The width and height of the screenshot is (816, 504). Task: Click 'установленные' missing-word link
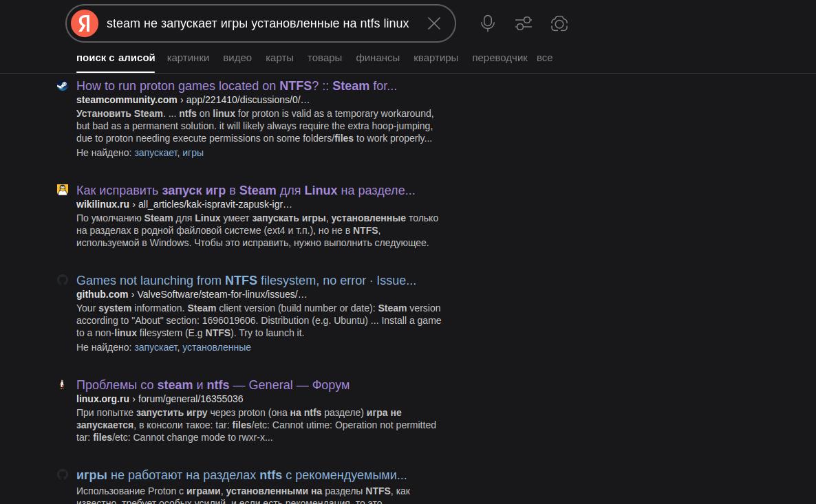click(217, 347)
